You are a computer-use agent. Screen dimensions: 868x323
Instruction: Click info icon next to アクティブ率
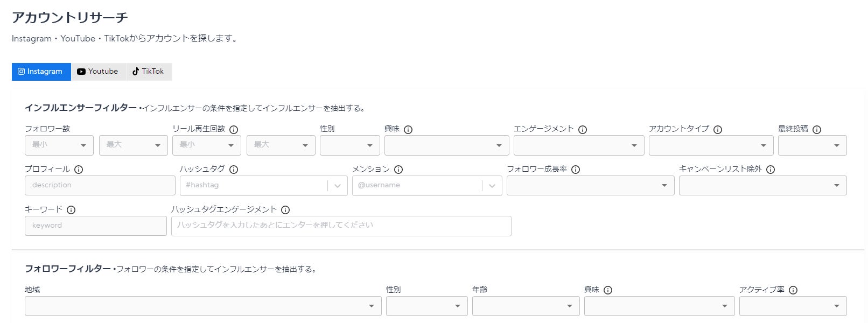[x=793, y=290]
